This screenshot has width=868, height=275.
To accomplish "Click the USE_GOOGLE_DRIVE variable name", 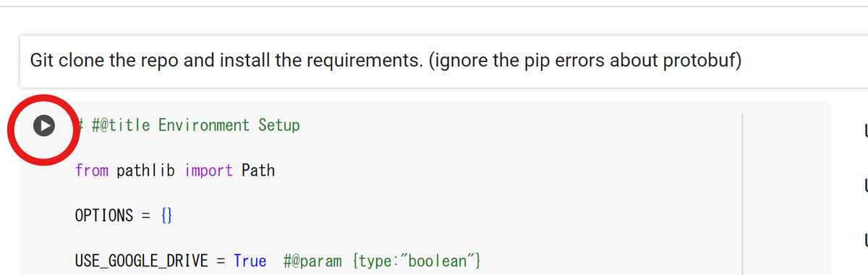I will (x=142, y=261).
